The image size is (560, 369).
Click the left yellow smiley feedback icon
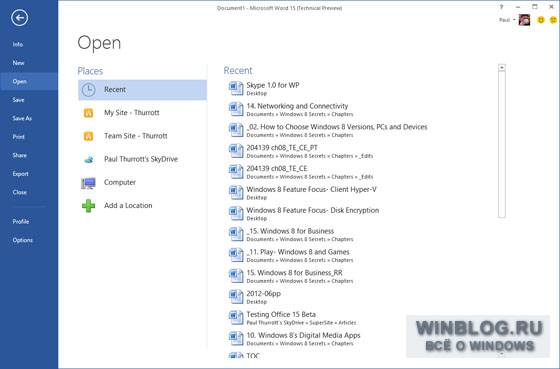(541, 20)
